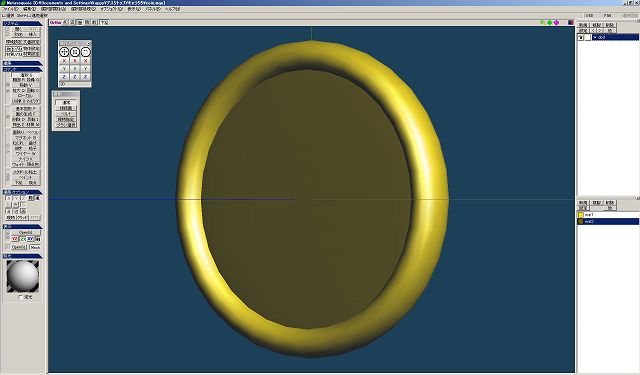This screenshot has width=640, height=375.
Task: Expand the 編集 panel header
Action: click(22, 63)
